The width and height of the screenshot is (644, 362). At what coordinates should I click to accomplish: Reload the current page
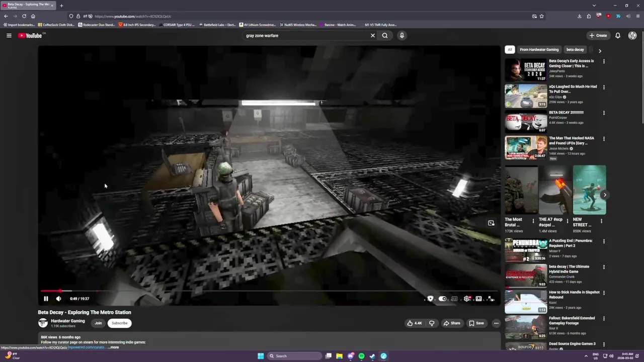(x=24, y=16)
